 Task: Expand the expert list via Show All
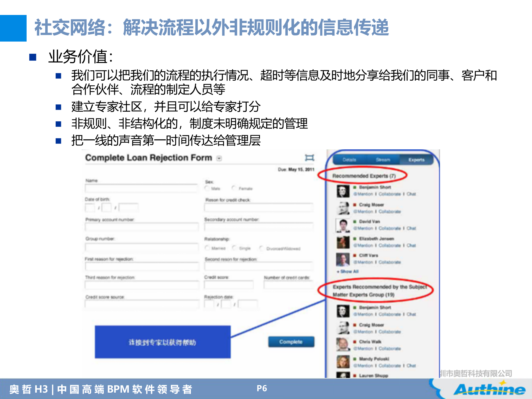click(x=347, y=271)
